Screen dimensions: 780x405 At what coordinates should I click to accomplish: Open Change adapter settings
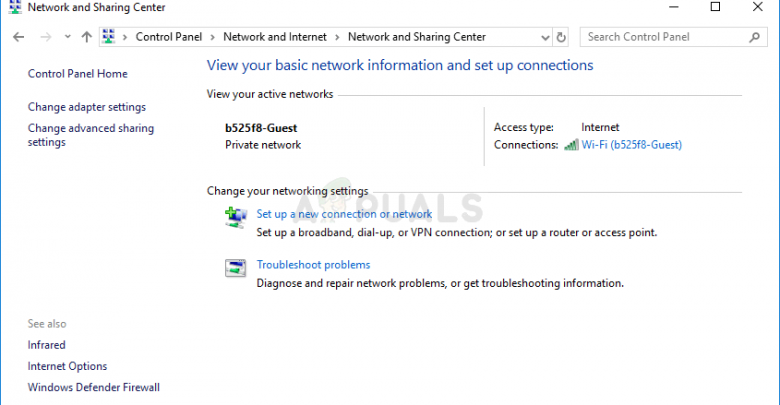point(86,107)
